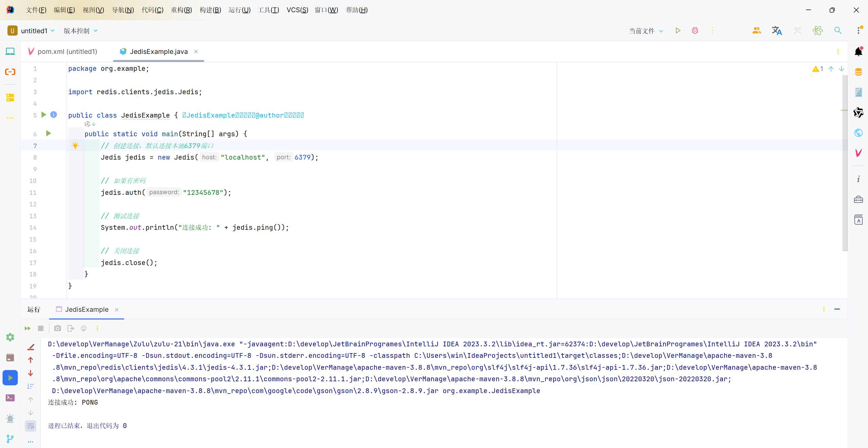
Task: Go to next highlighted error arrow
Action: 842,69
